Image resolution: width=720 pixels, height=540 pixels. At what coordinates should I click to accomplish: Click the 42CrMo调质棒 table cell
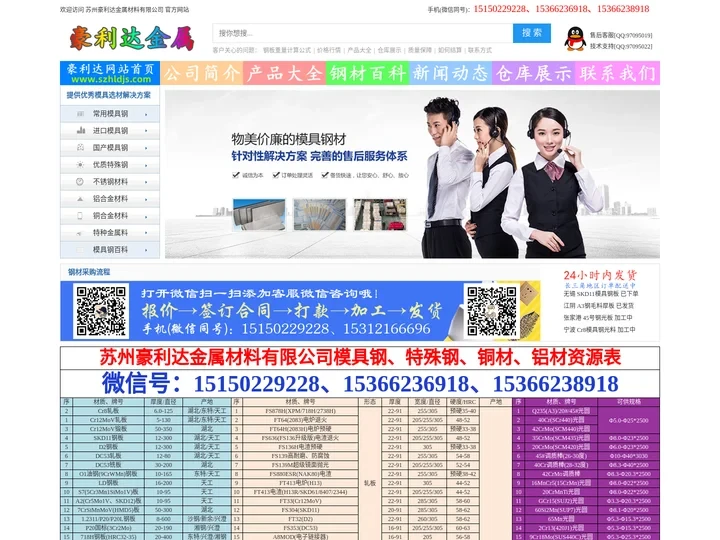point(561,474)
